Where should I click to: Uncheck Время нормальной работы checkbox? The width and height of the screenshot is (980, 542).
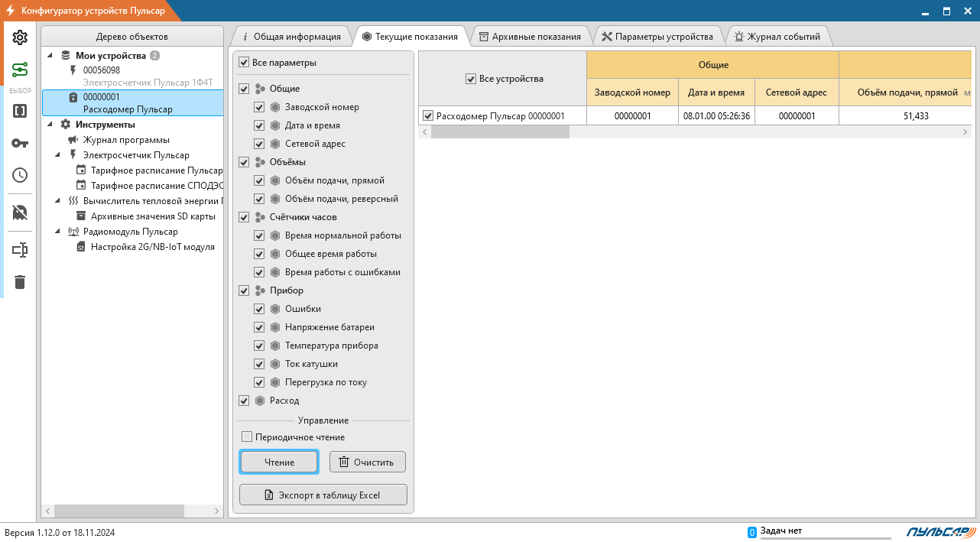259,235
